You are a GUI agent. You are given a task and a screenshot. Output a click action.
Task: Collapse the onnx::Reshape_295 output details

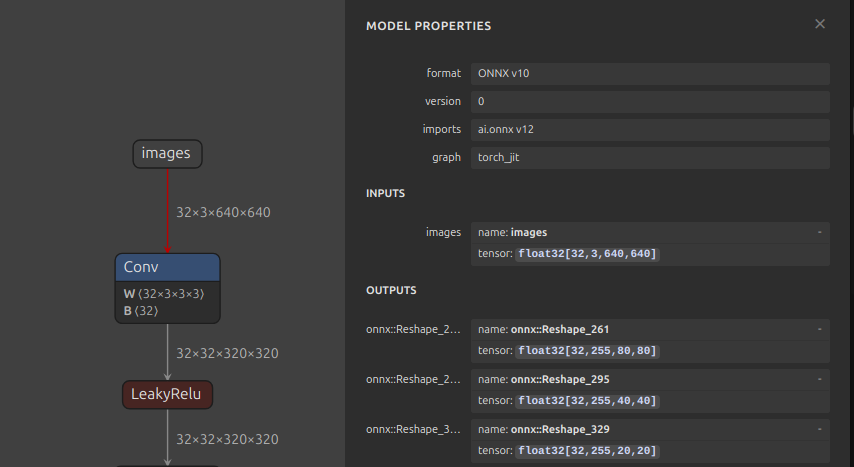click(819, 379)
